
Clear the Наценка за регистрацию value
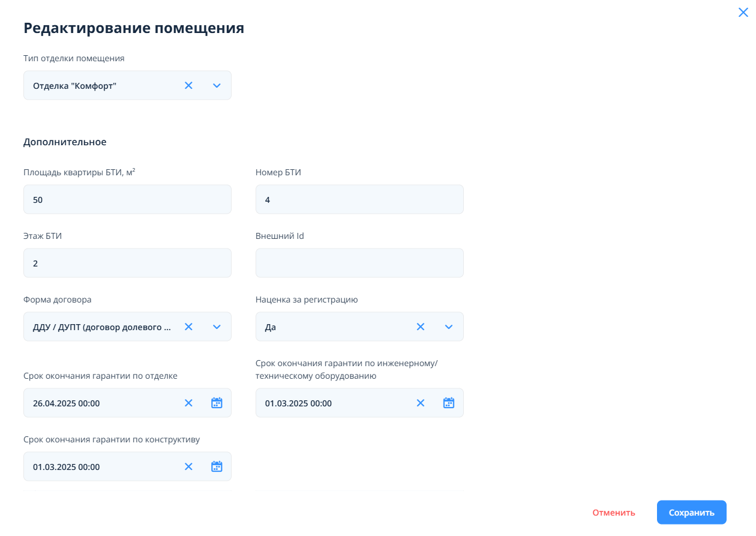pos(421,327)
